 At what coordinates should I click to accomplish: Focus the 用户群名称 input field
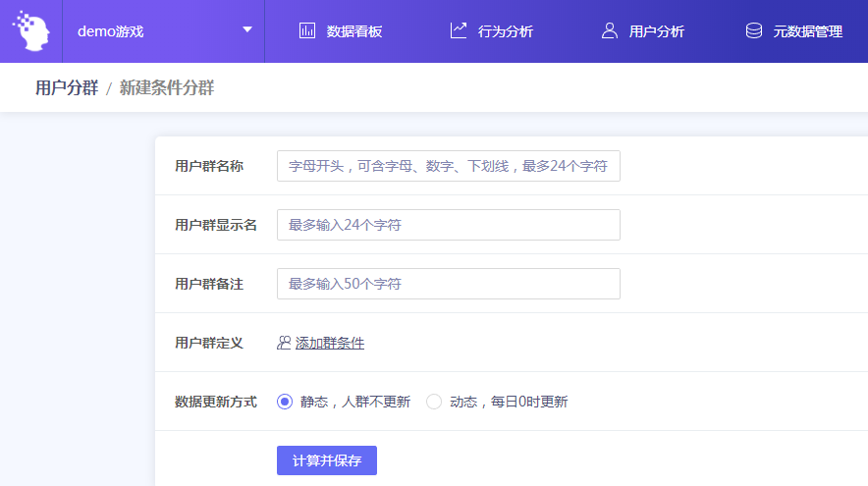pos(448,166)
